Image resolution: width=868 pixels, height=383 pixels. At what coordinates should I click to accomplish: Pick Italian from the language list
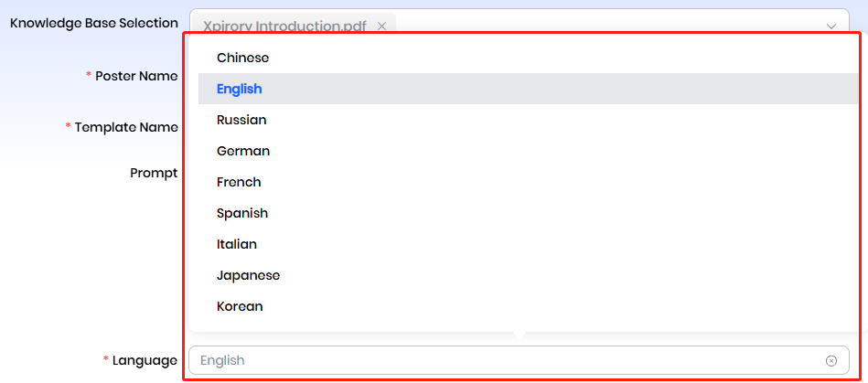237,244
